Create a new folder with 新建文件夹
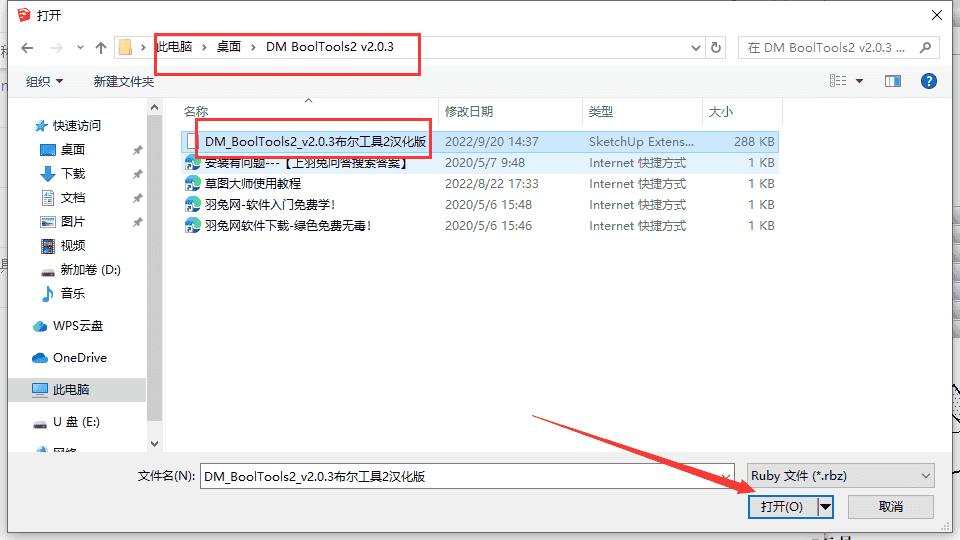This screenshot has height=540, width=960. [x=124, y=81]
